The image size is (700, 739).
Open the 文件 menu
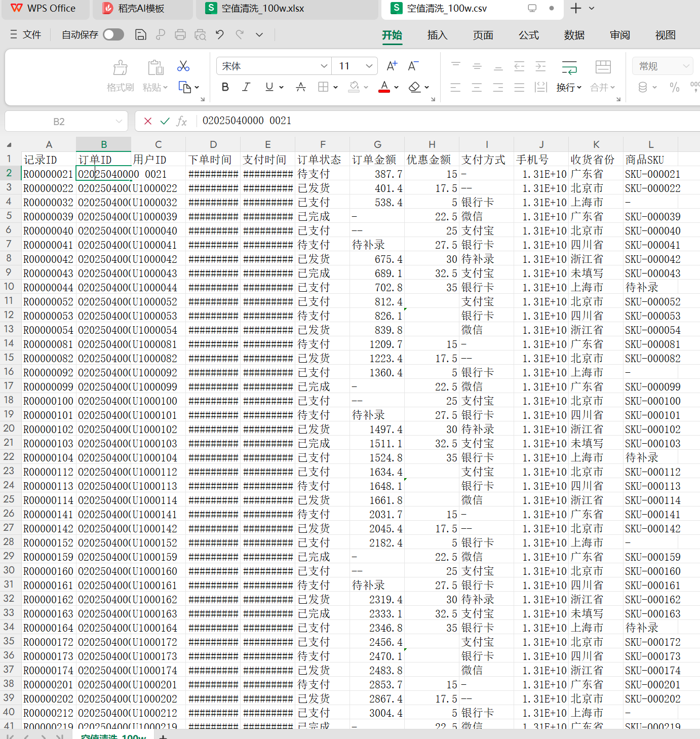click(26, 34)
